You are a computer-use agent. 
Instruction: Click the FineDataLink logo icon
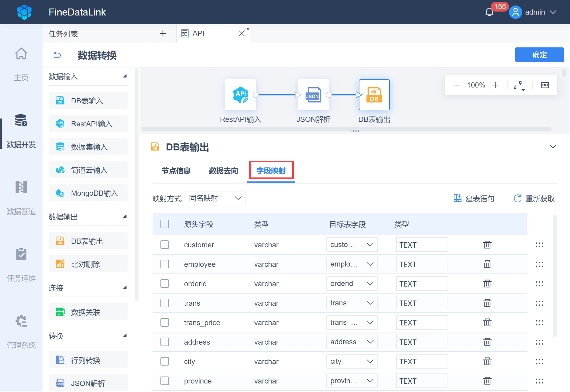(24, 12)
